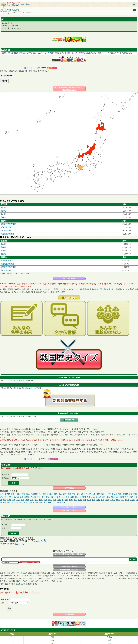Follow the こちら contact link in disclaimer
The width and height of the screenshot is (138, 644).
[20, 584]
